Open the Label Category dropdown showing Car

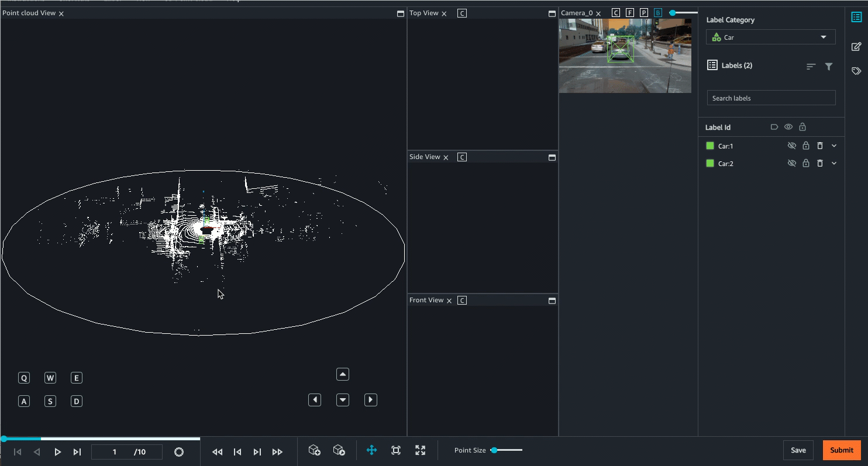pos(770,37)
